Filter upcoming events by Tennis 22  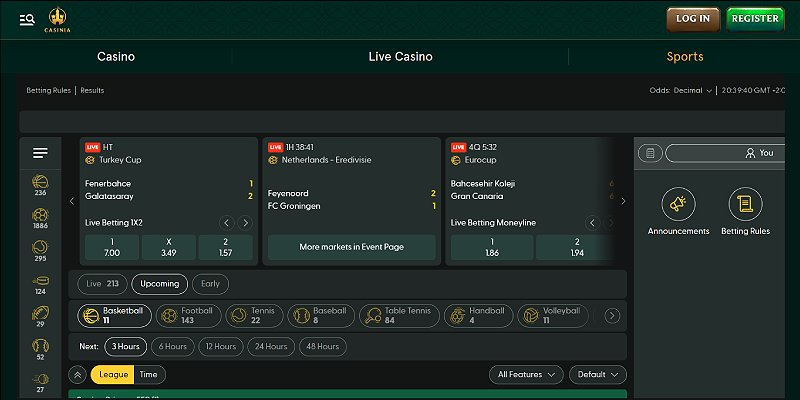point(254,316)
